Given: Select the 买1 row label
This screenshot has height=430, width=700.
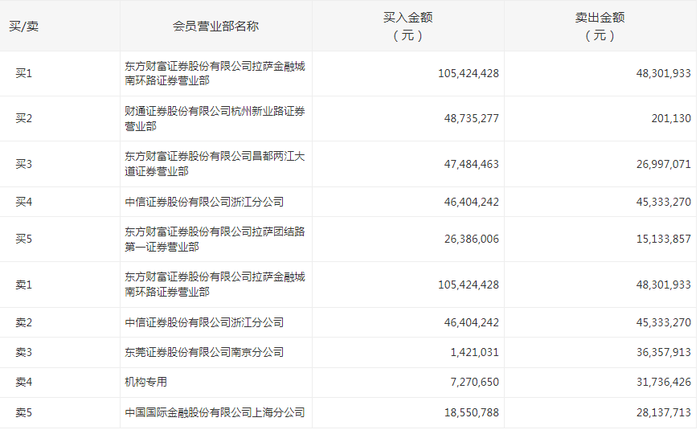Looking at the screenshot, I should (x=24, y=73).
